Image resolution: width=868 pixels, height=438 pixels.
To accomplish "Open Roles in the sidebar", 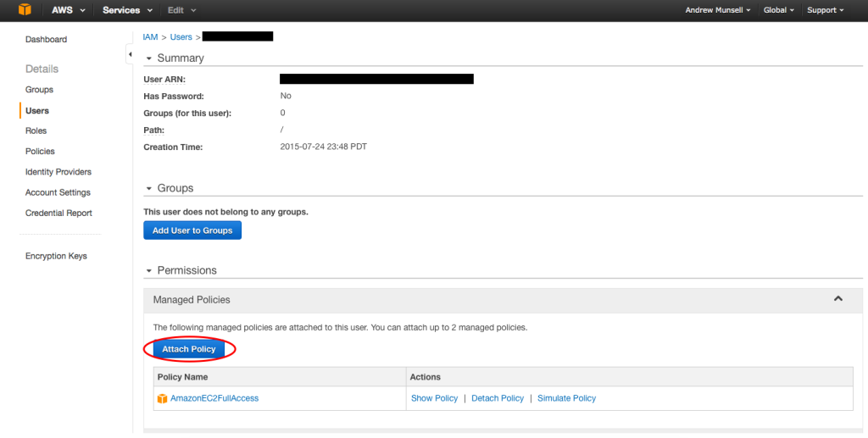I will click(x=36, y=130).
